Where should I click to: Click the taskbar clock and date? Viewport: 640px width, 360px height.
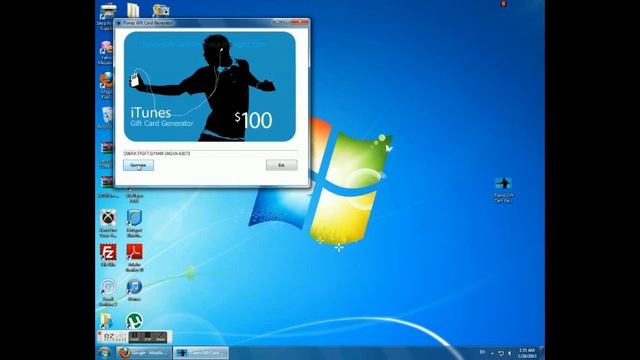(527, 353)
